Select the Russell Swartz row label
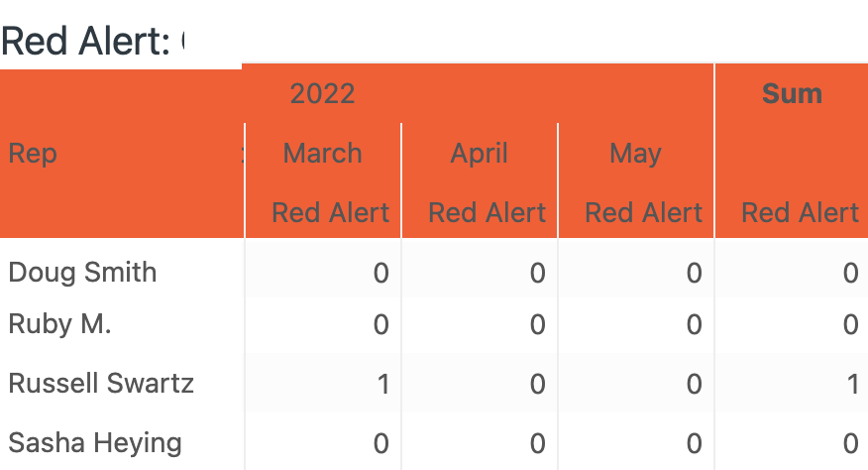 click(101, 384)
